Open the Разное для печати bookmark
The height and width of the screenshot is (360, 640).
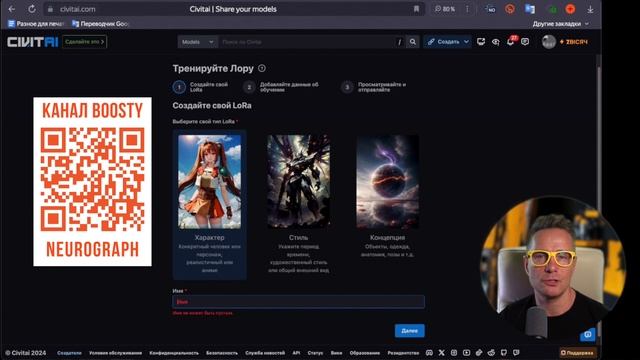pos(36,24)
